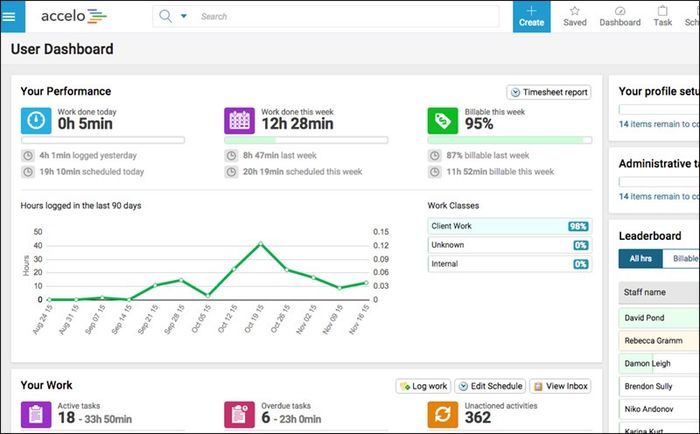Click the purple active tasks clipboard icon

[x=36, y=414]
